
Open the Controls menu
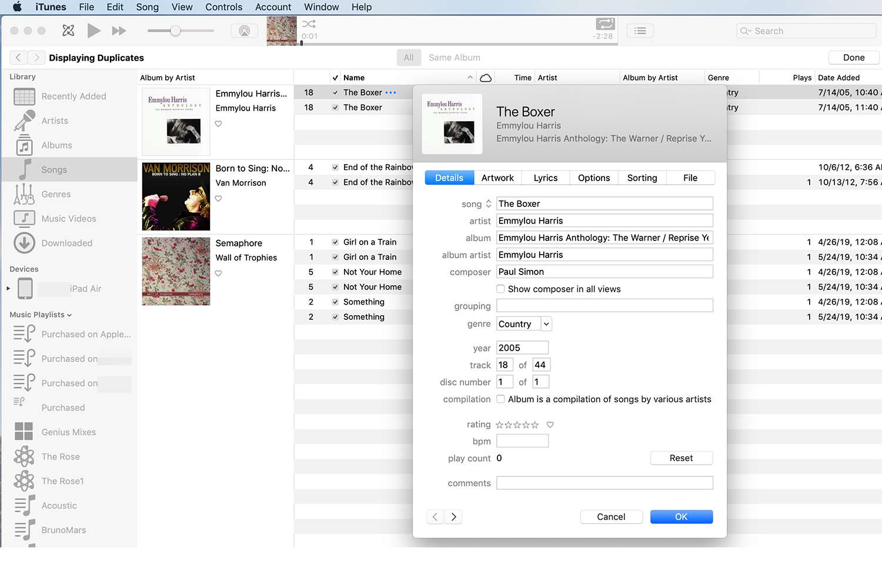pyautogui.click(x=223, y=7)
